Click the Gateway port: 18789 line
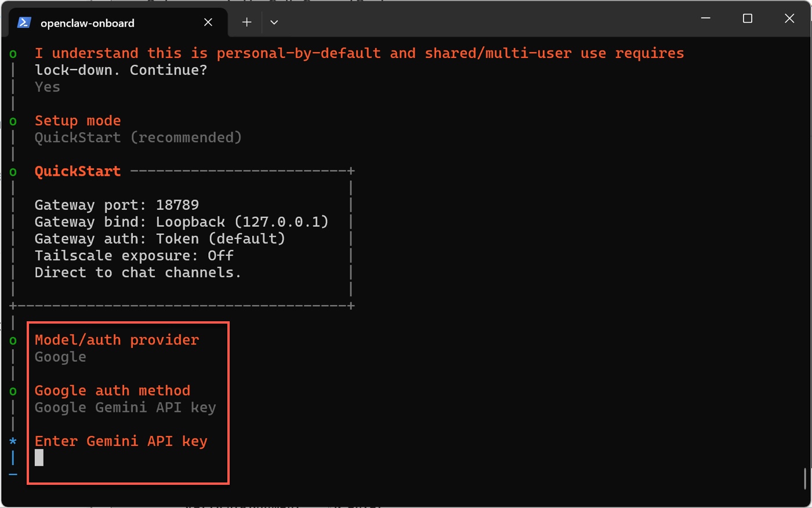This screenshot has width=812, height=508. [117, 205]
